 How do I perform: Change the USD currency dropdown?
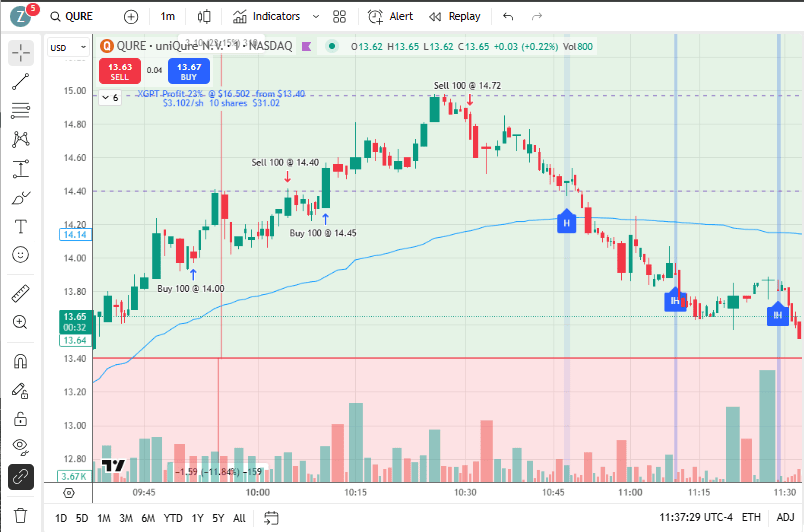click(68, 48)
